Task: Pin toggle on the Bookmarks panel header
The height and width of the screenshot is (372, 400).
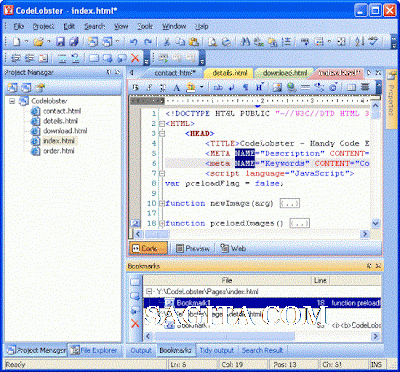Action: [369, 266]
